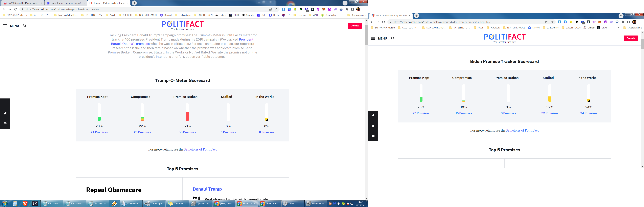Open the hamburger MENU in the Biden Promise Tracker window
644x207 pixels.
(379, 39)
